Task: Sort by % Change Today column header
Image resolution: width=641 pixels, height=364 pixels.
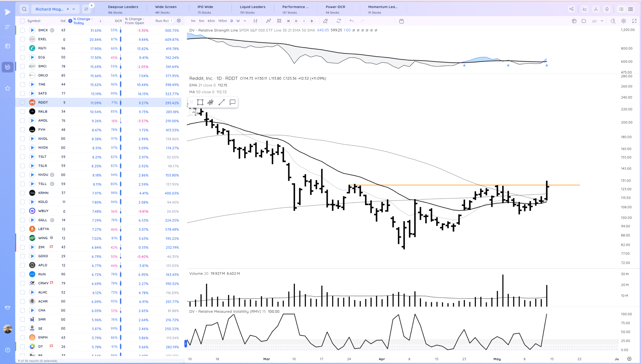Action: pyautogui.click(x=83, y=21)
